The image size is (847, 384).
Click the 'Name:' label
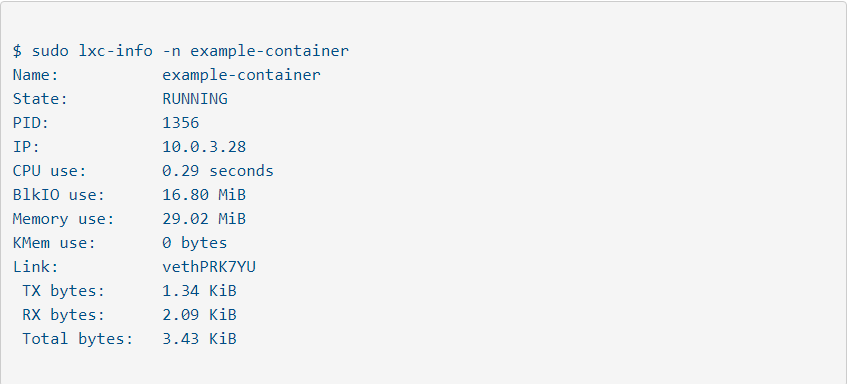pyautogui.click(x=36, y=75)
